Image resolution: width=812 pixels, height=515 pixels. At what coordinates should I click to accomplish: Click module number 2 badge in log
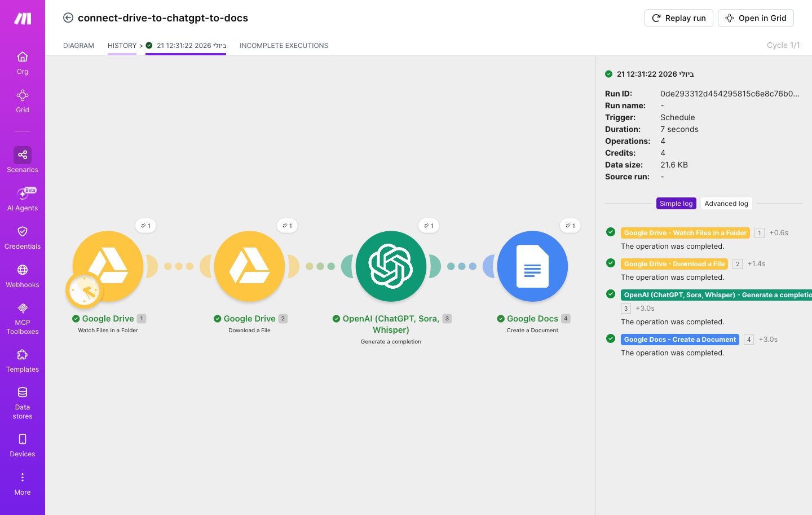coord(738,264)
